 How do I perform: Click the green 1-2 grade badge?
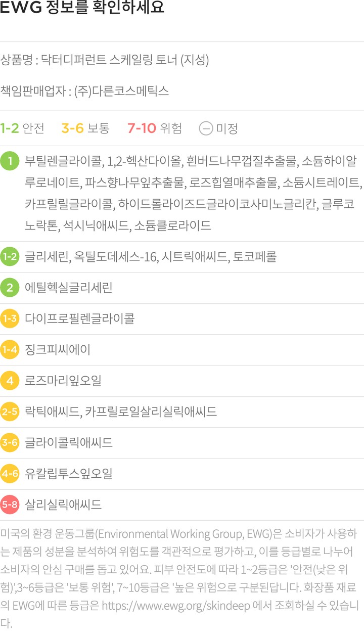tap(10, 257)
